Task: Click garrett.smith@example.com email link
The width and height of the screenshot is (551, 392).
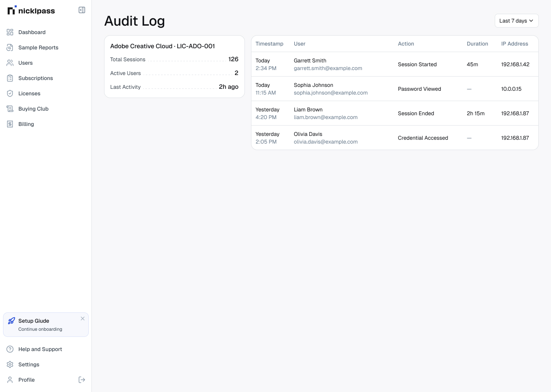Action: (328, 68)
